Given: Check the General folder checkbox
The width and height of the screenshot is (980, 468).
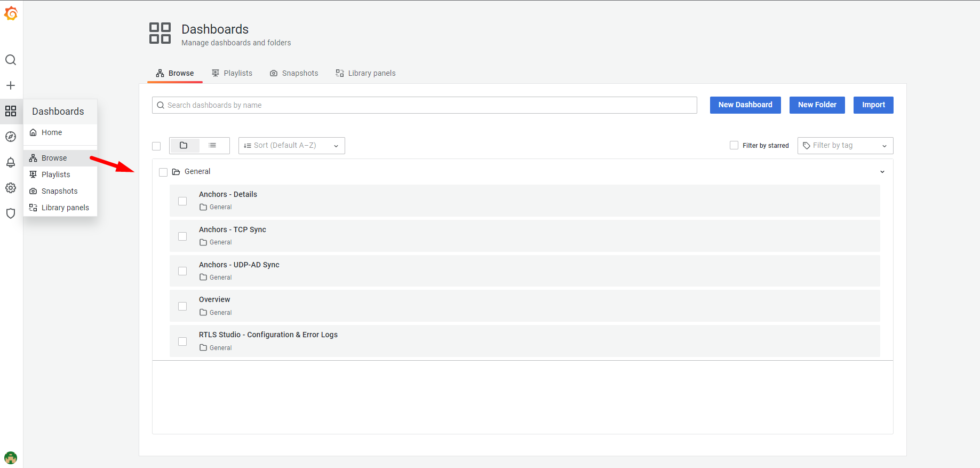Looking at the screenshot, I should click(x=163, y=172).
